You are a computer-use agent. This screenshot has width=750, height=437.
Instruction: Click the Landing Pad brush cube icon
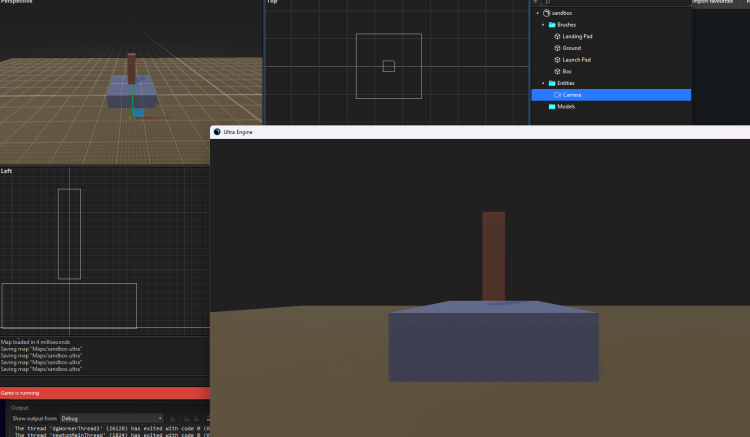[557, 36]
